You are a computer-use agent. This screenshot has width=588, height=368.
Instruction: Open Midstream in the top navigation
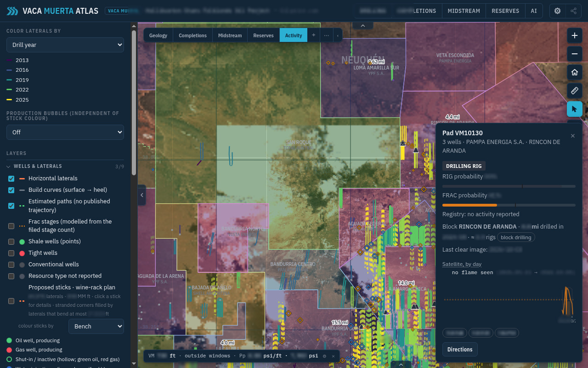point(464,11)
